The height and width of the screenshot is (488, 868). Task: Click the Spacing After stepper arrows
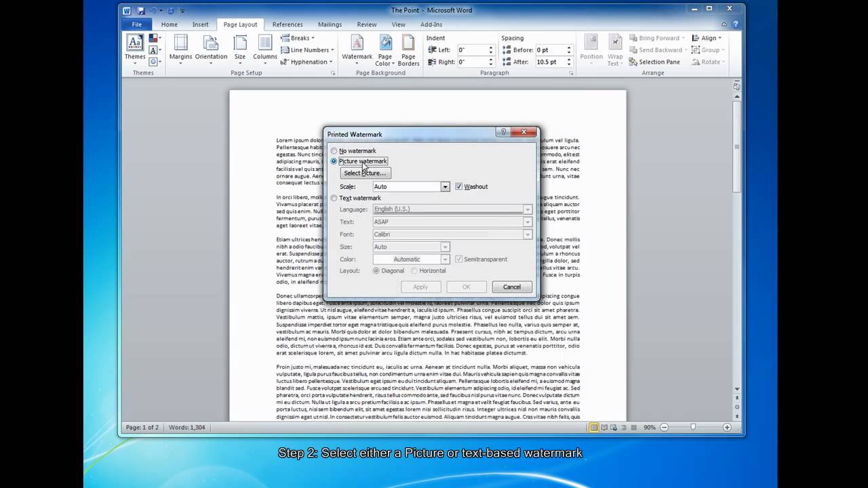pyautogui.click(x=570, y=62)
